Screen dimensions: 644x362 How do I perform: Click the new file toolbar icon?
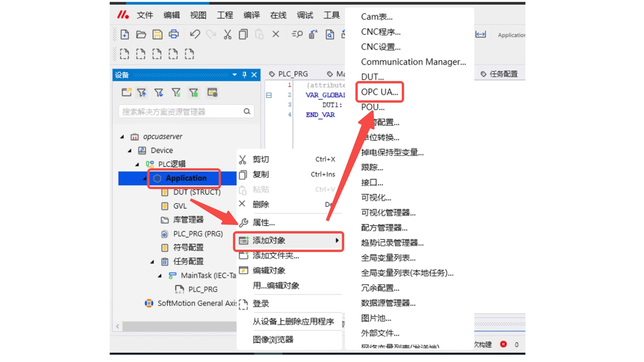coord(124,35)
